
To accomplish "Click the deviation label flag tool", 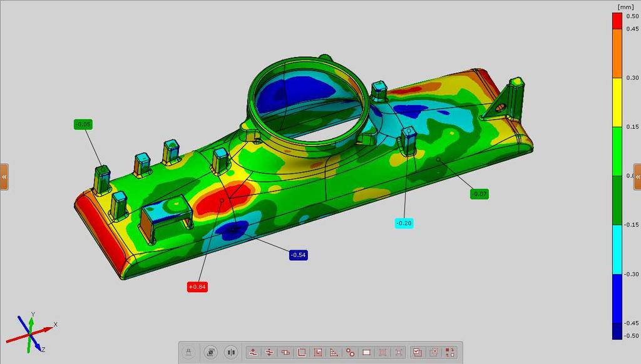I will [285, 351].
